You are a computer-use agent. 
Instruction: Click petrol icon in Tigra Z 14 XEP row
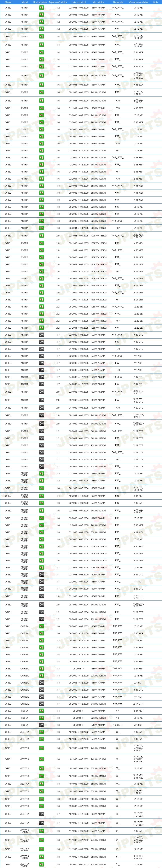41,711
